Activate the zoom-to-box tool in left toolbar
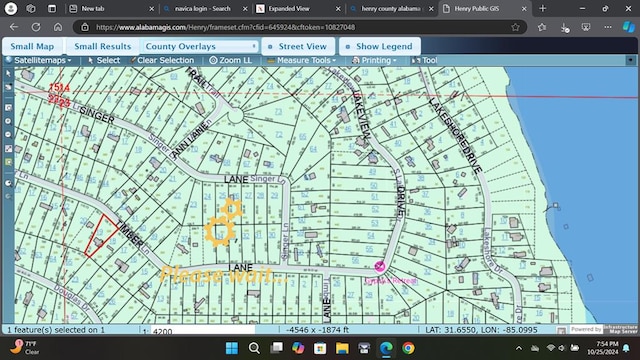Viewport: 640px width, 360px height. 8,108
